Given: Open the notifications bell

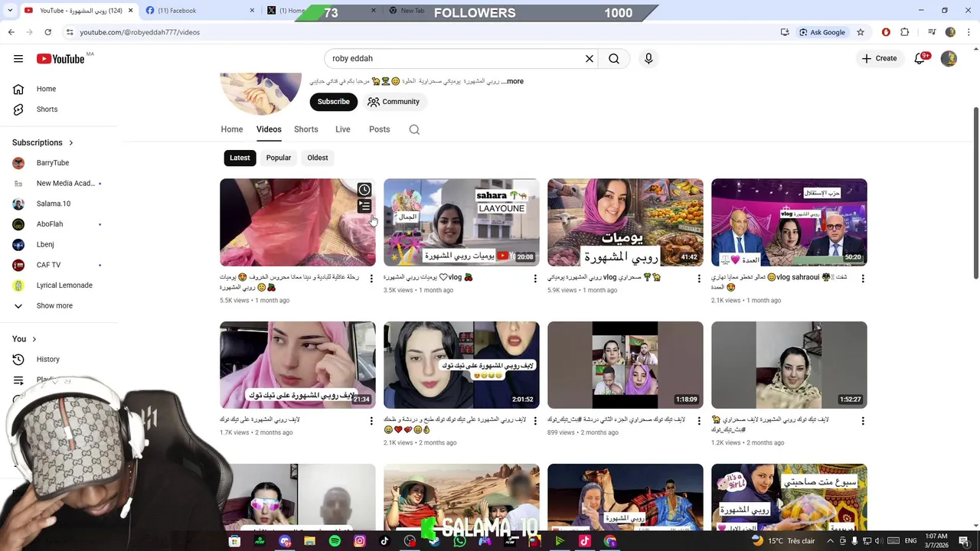Looking at the screenshot, I should (920, 58).
